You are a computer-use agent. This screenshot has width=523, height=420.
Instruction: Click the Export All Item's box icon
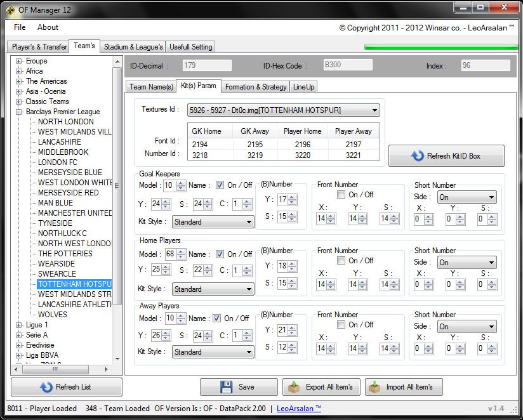[295, 387]
